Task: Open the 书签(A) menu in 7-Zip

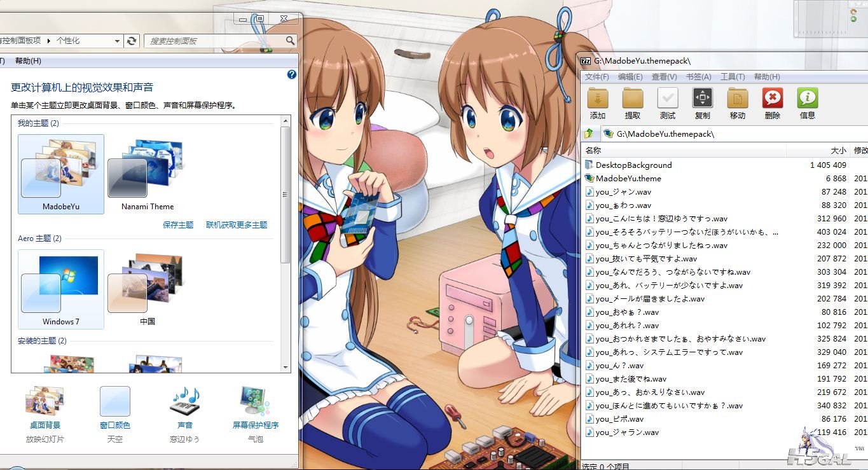Action: [698, 76]
